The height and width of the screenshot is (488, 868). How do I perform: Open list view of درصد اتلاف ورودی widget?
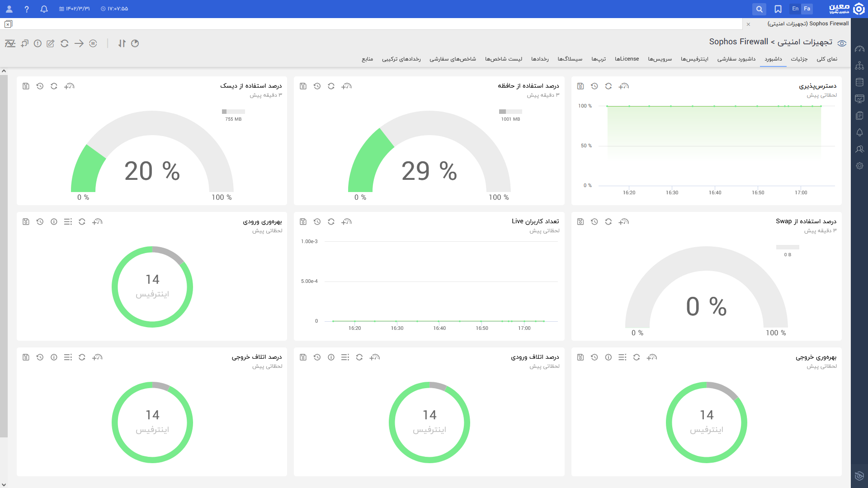(x=345, y=357)
